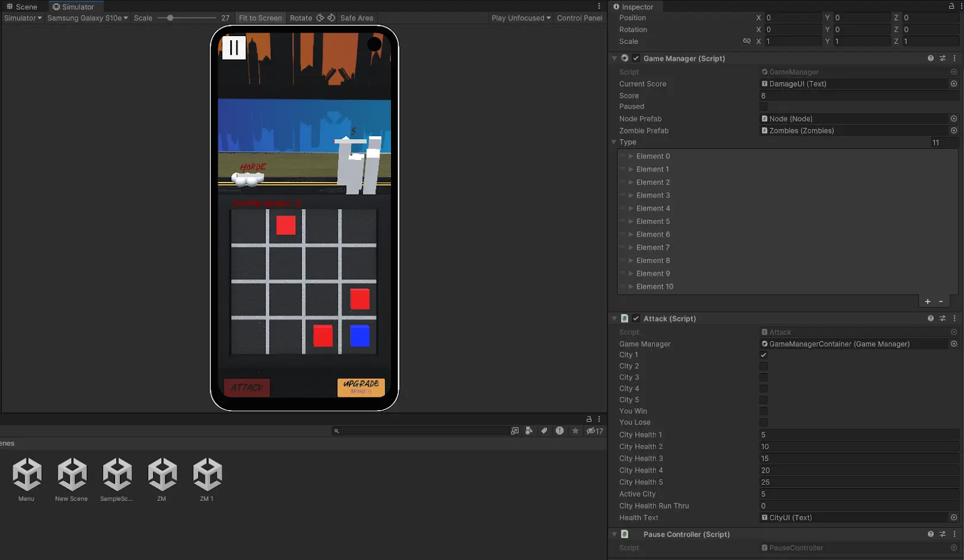Image resolution: width=964 pixels, height=560 pixels.
Task: Remove element from the Type list
Action: 941,302
